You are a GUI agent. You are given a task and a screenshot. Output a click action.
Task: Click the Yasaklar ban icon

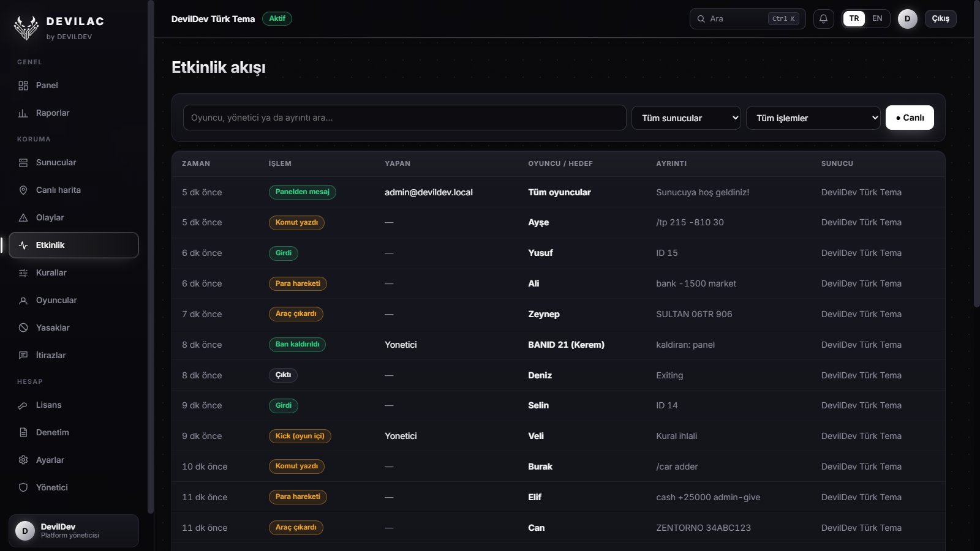pyautogui.click(x=23, y=328)
